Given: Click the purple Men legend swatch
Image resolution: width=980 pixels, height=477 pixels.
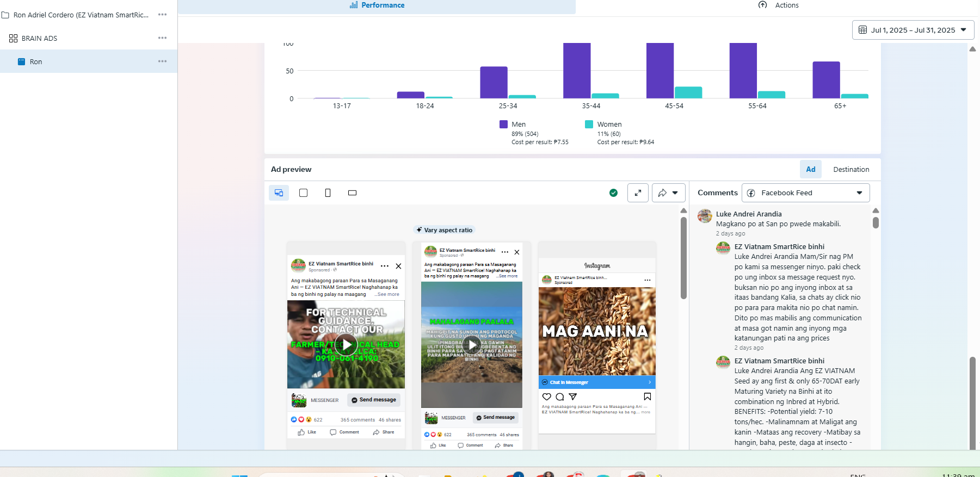Looking at the screenshot, I should pos(503,125).
